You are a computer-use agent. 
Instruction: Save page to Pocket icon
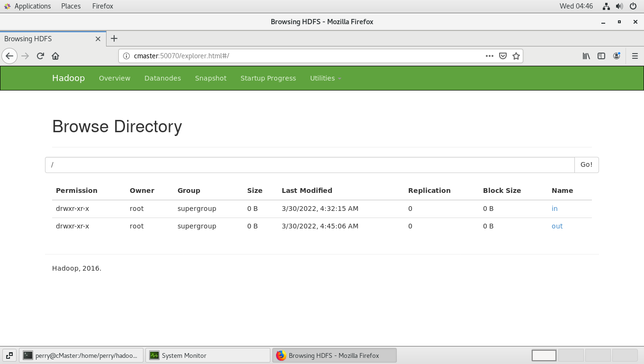click(503, 56)
